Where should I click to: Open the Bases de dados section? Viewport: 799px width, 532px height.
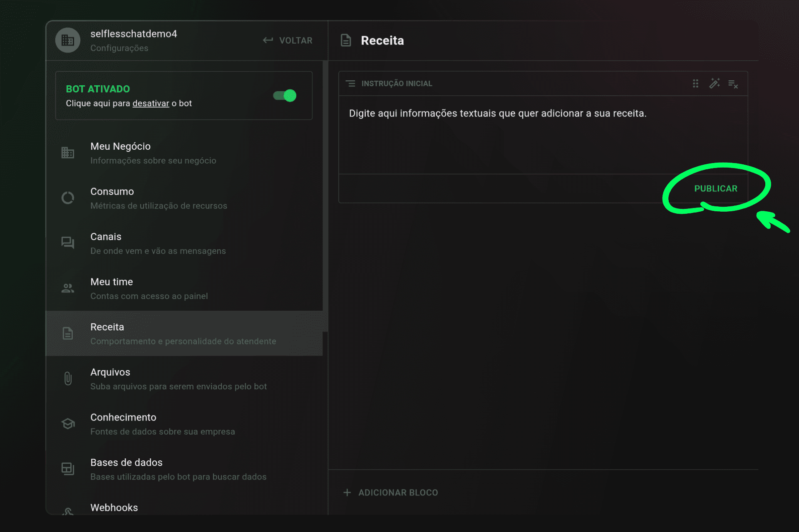184,469
